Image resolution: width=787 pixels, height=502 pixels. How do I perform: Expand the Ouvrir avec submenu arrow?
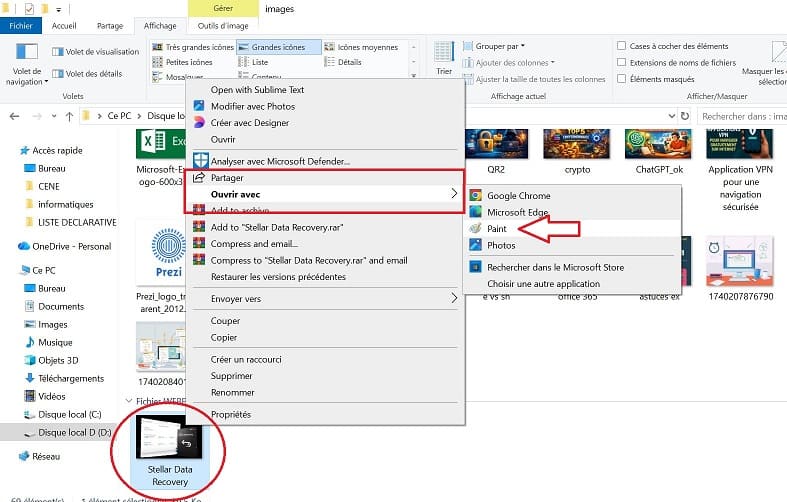(x=454, y=194)
